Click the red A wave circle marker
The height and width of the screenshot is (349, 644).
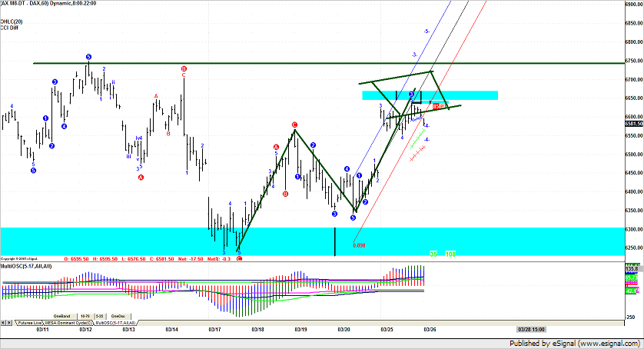tap(276, 147)
